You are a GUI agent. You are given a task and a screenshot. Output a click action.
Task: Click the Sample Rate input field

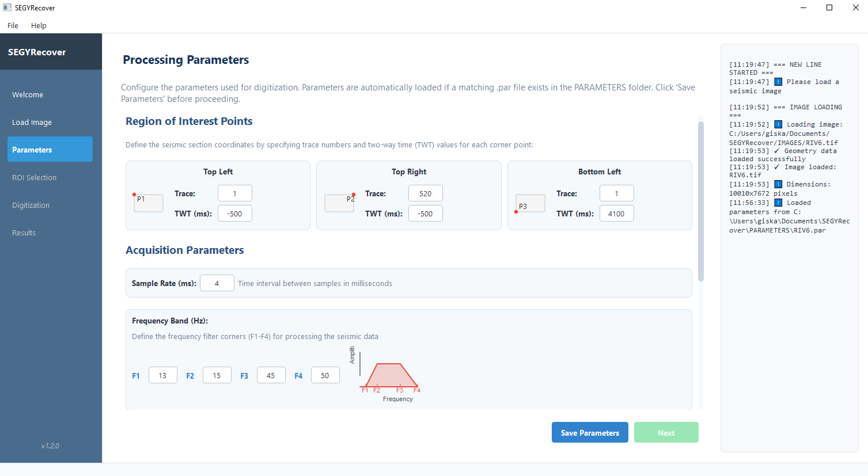(x=217, y=283)
